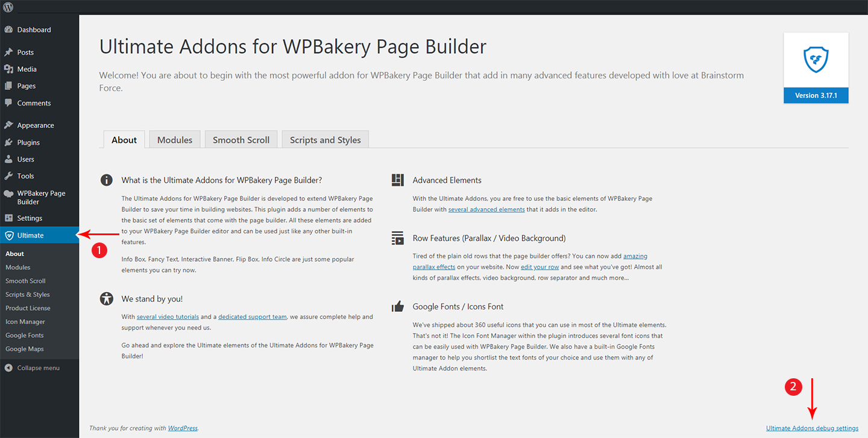Click the 'Advanced Elements' section heading
The height and width of the screenshot is (438, 868).
447,180
